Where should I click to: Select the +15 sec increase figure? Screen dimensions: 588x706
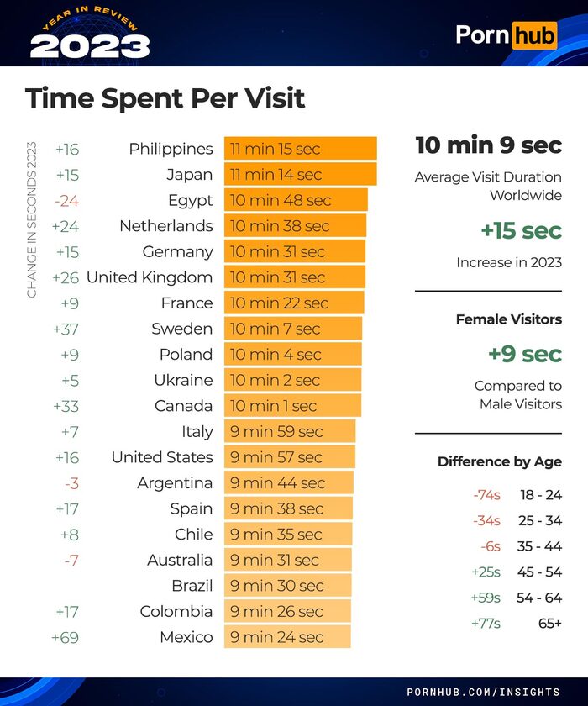click(x=521, y=230)
